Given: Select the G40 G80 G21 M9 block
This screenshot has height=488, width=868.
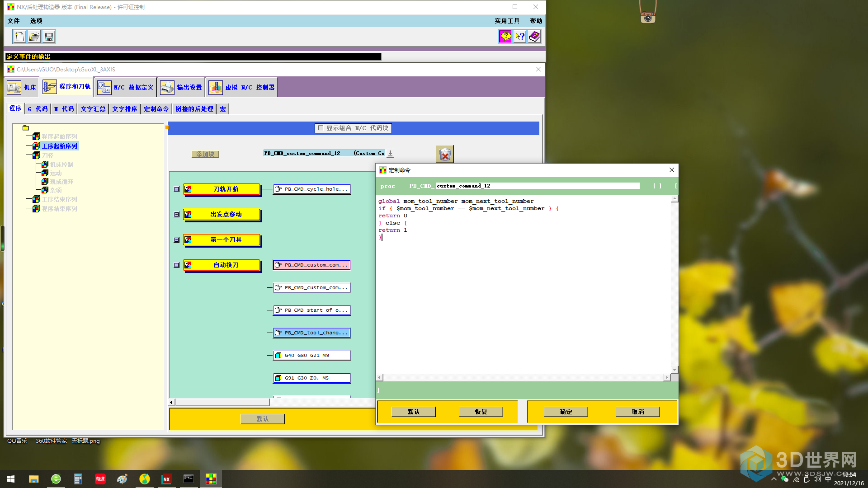Looking at the screenshot, I should (312, 356).
